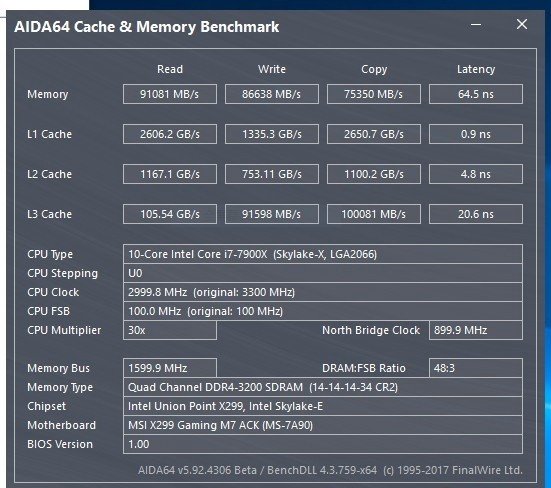Close the AIDA64 Cache & Memory Benchmark window
The width and height of the screenshot is (551, 488).
pos(522,24)
